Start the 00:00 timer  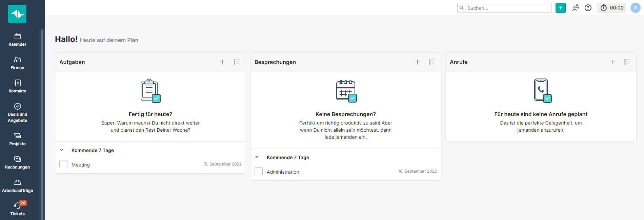(612, 8)
